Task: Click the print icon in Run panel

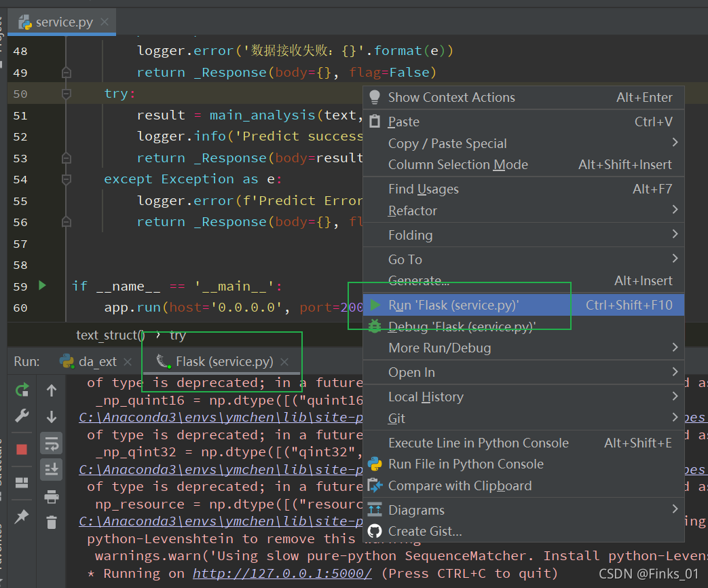Action: coord(52,496)
